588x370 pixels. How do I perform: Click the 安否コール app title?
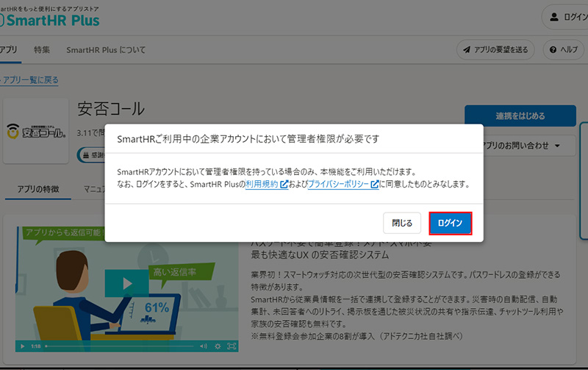click(111, 109)
